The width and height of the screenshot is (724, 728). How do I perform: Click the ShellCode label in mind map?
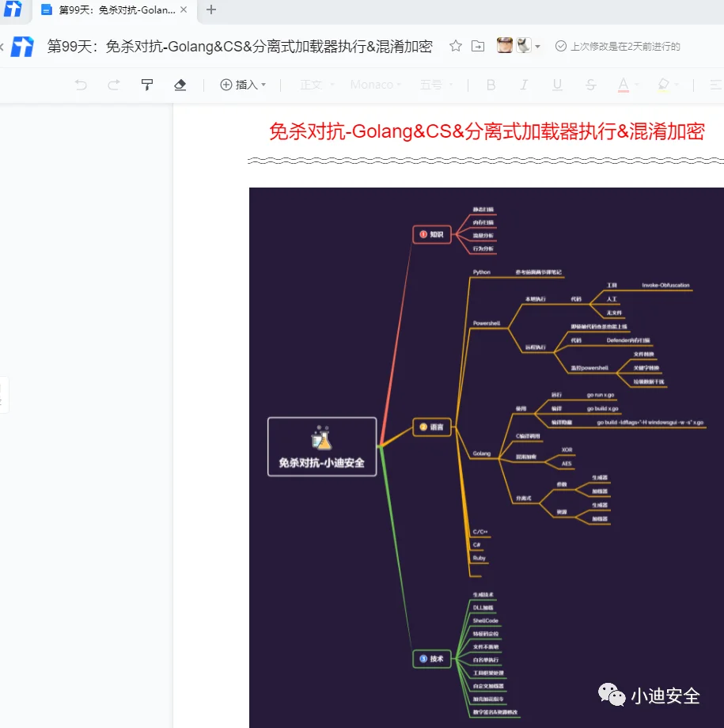click(485, 620)
